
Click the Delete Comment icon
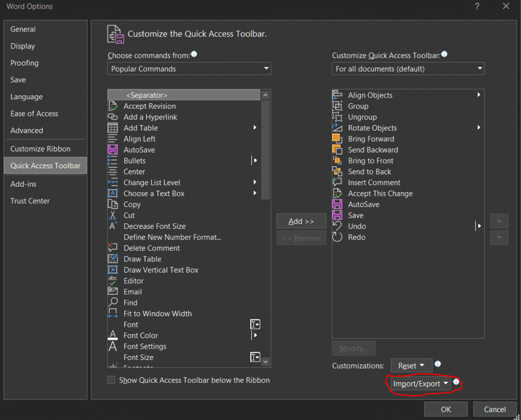[113, 248]
